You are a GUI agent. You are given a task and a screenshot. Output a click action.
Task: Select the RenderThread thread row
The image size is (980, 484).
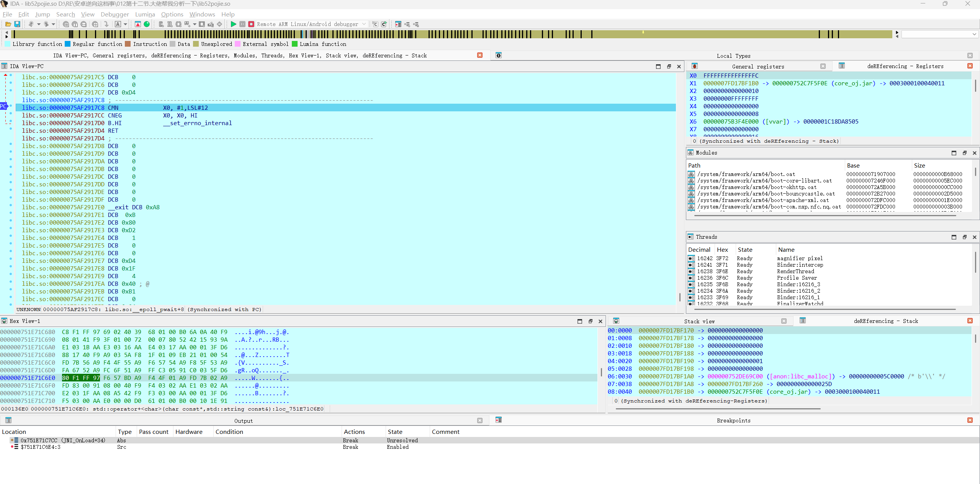795,271
